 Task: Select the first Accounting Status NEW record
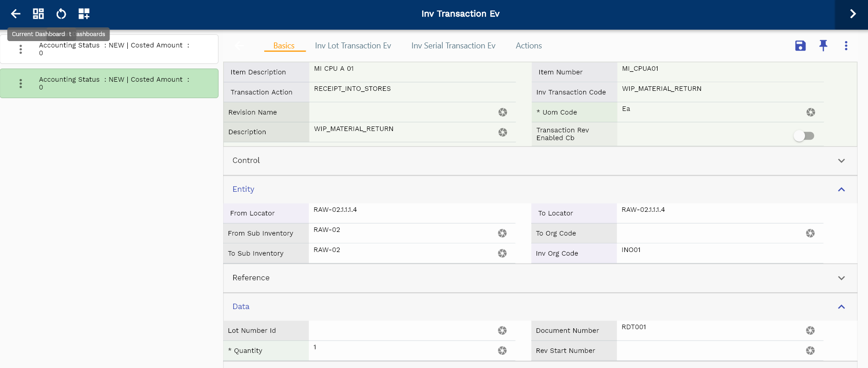[114, 49]
